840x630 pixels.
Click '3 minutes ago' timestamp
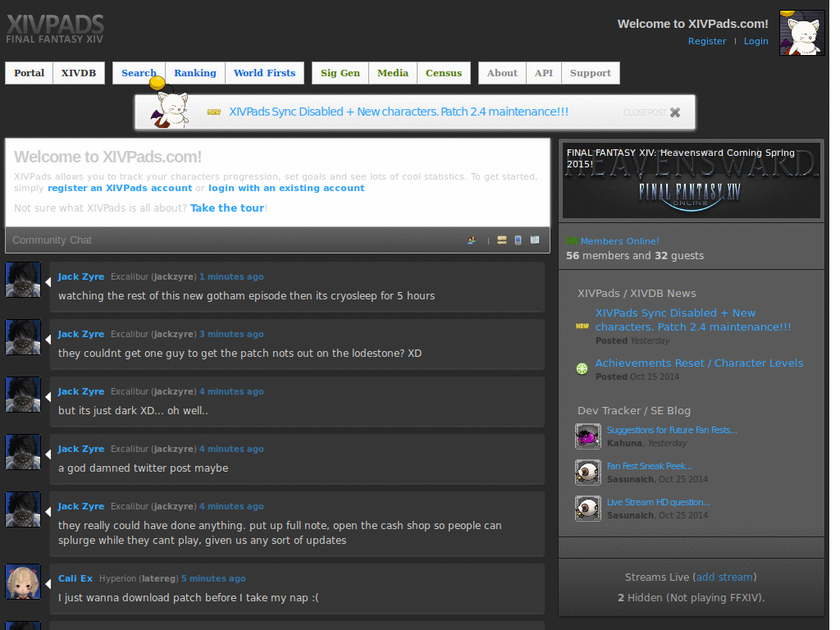tap(231, 334)
